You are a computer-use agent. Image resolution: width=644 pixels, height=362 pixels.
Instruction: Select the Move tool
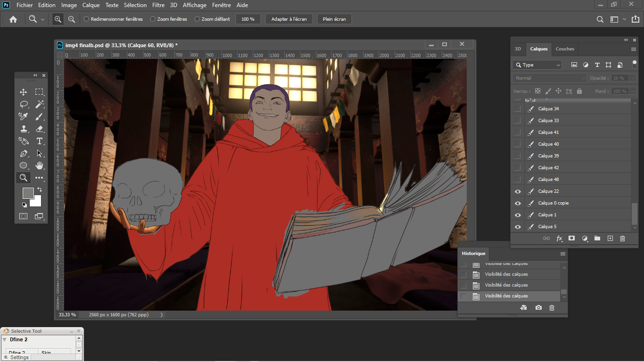pos(23,92)
